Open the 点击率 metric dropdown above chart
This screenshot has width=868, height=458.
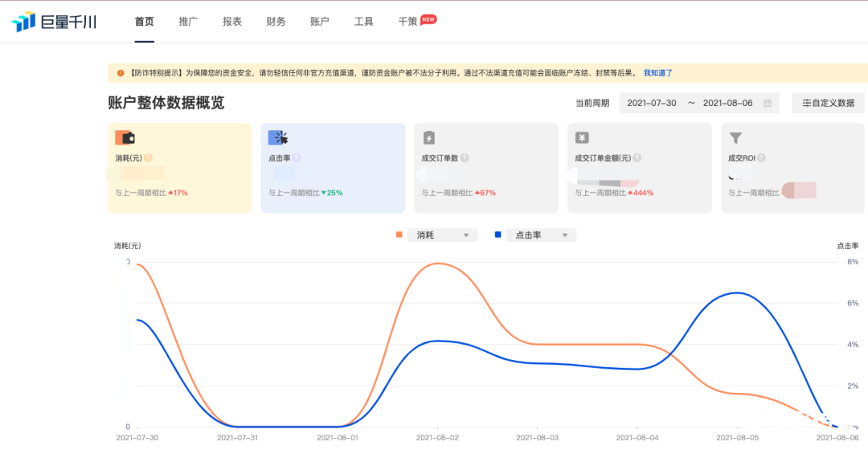click(541, 235)
